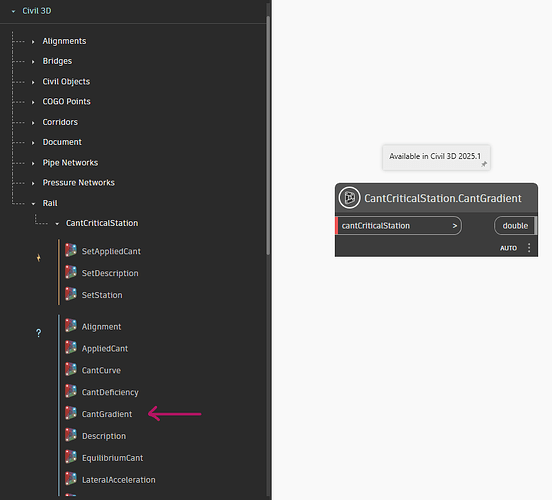Select the EquilibriumCant node entry
Viewport: 552px width, 500px height.
[x=104, y=457]
